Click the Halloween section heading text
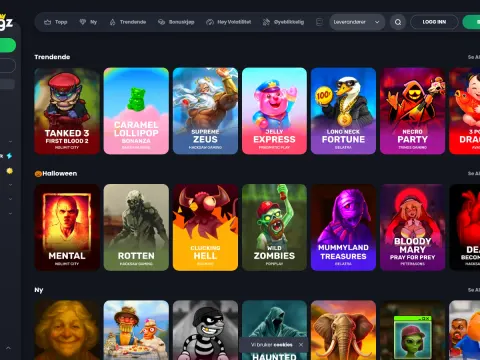480x360 pixels. (x=60, y=174)
